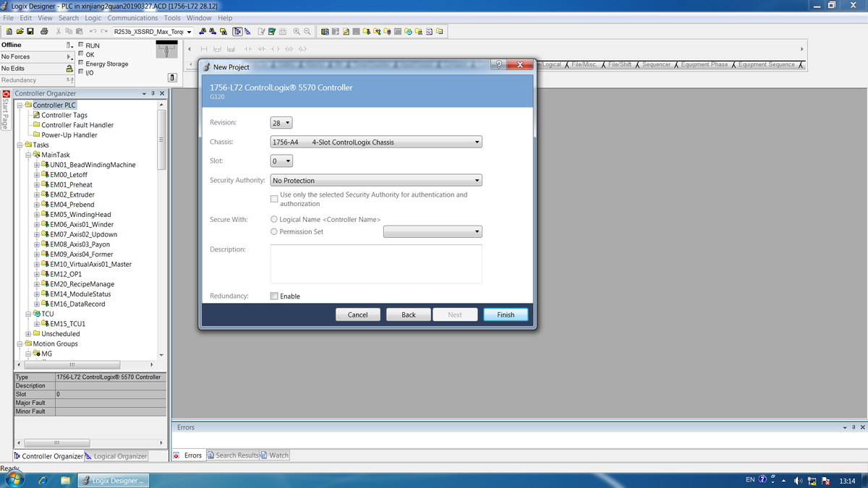This screenshot has width=868, height=488.
Task: Check 'Use only the selected Security Authority' box
Action: (x=274, y=199)
